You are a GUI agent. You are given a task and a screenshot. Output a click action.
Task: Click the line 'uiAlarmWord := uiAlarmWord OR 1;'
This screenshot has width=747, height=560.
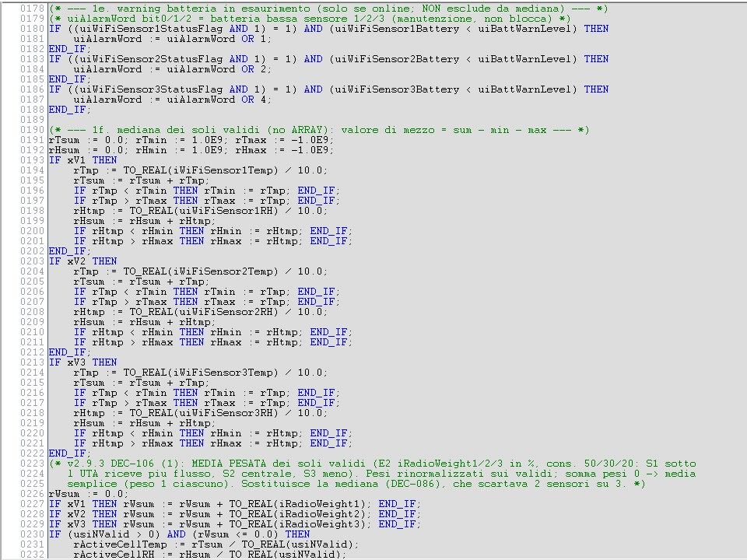click(x=173, y=39)
